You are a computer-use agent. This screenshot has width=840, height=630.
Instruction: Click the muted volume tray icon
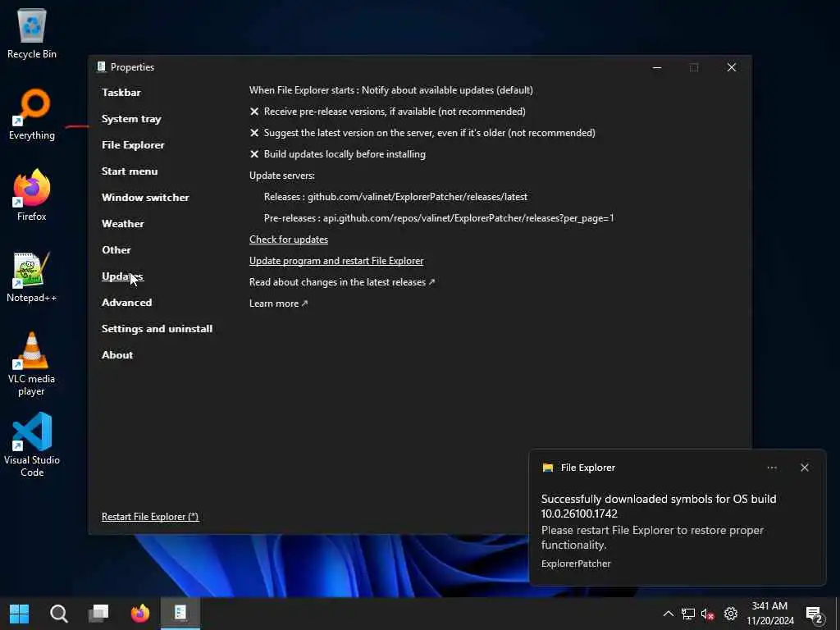click(708, 614)
